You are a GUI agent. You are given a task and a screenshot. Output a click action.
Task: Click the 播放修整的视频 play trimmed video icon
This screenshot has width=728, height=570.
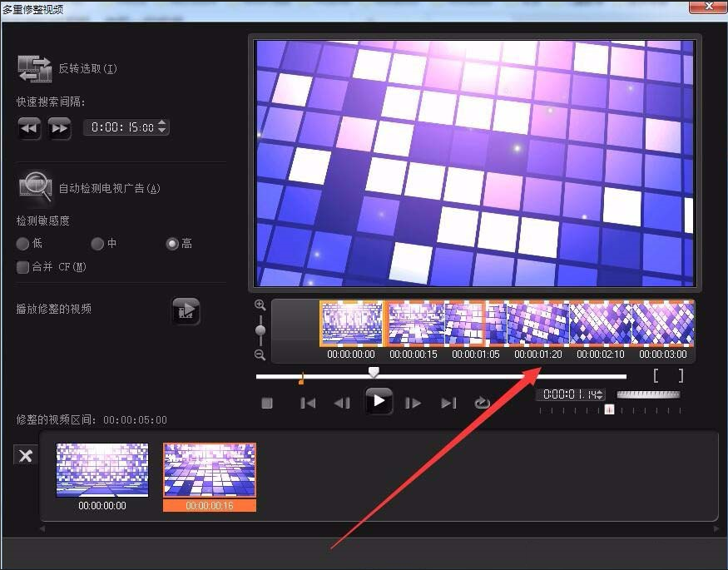click(186, 310)
